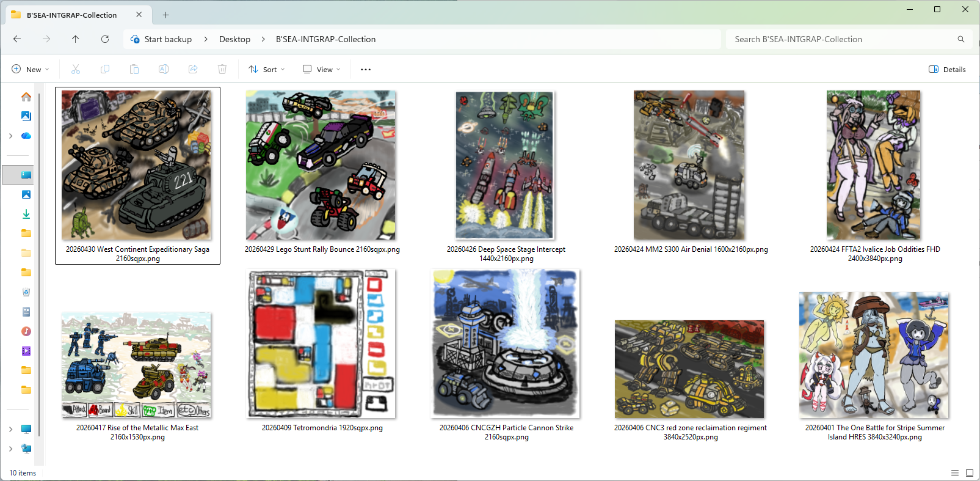980x481 pixels.
Task: Click the Cut scissors icon in toolbar
Action: 76,69
